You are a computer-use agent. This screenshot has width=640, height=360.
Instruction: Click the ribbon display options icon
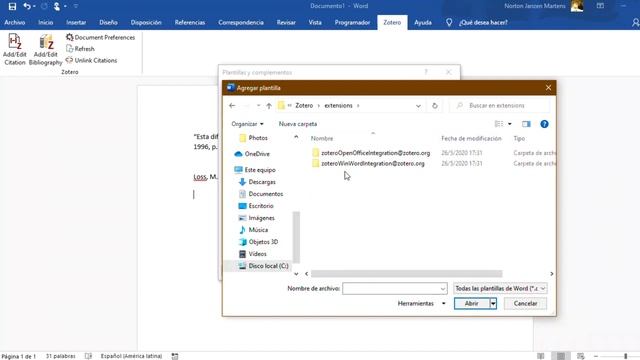tap(600, 6)
